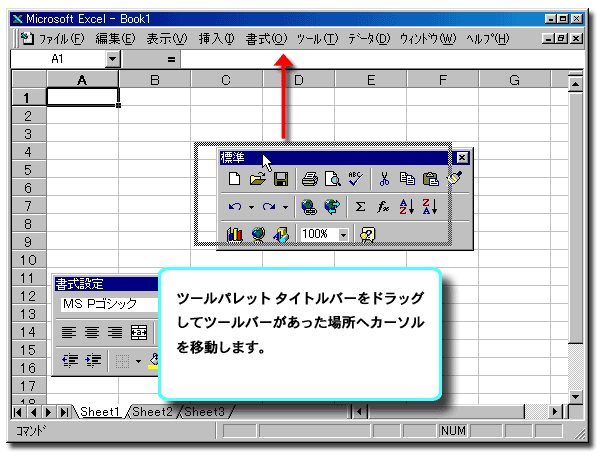Click the Borders icon in formatting toolbar

pos(122,361)
